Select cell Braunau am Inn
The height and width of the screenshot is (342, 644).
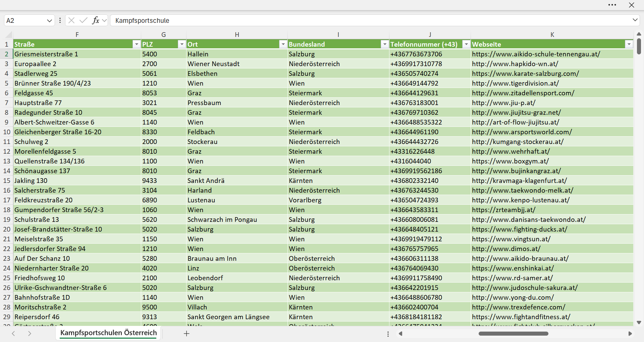coord(237,258)
